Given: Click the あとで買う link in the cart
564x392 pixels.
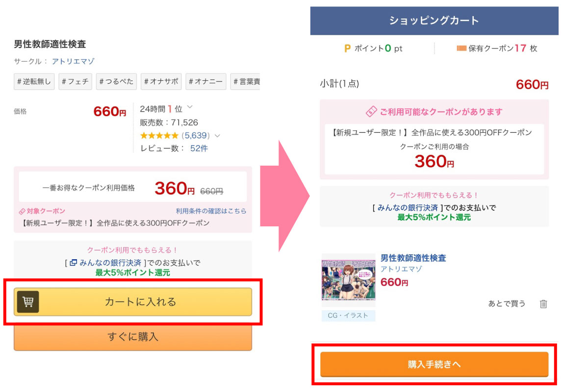Looking at the screenshot, I should click(x=507, y=303).
